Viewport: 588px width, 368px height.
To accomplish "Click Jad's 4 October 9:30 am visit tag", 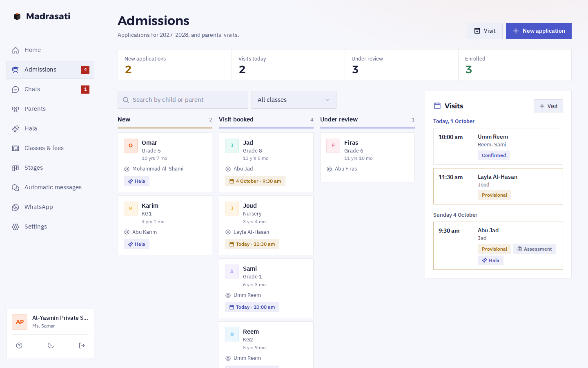I will [x=255, y=181].
